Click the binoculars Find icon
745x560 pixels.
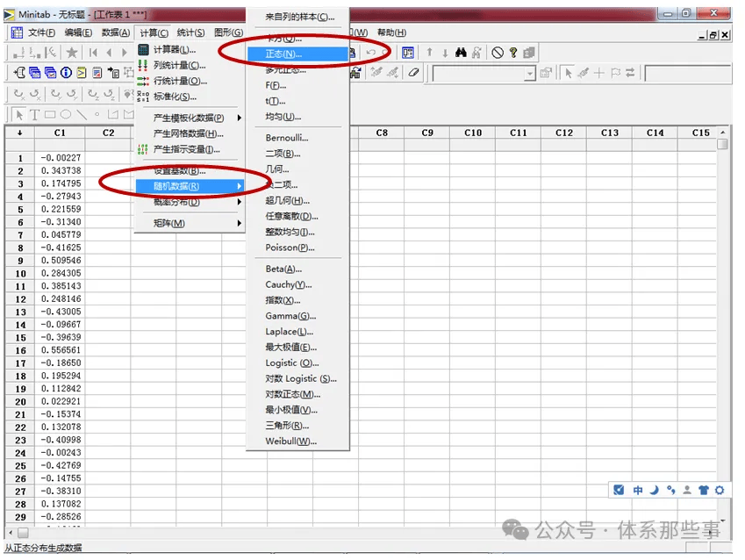click(461, 53)
